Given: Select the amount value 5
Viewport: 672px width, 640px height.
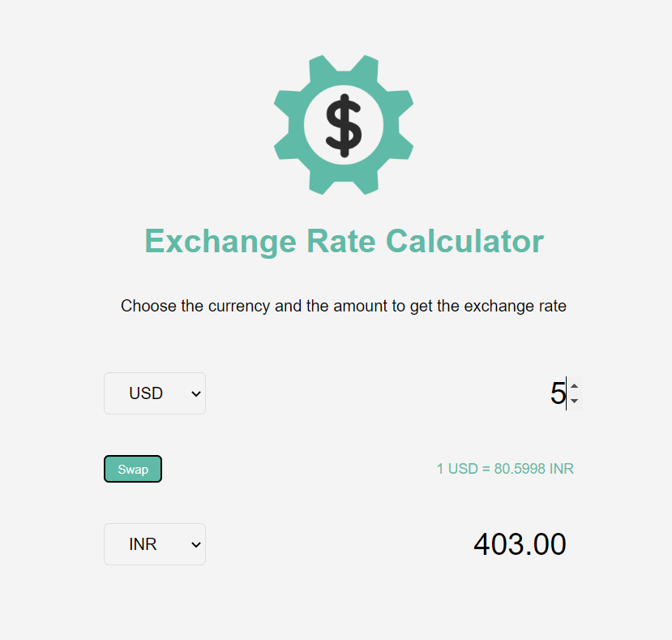Looking at the screenshot, I should point(558,393).
